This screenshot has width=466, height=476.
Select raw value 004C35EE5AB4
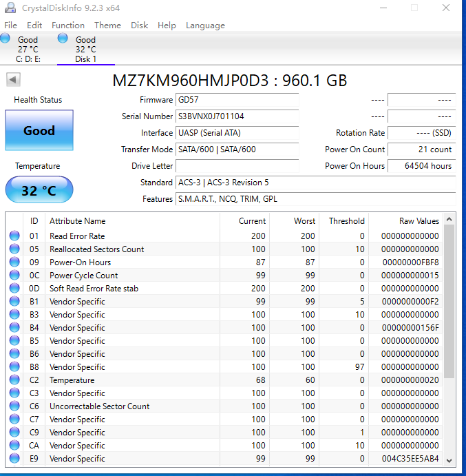pos(410,459)
